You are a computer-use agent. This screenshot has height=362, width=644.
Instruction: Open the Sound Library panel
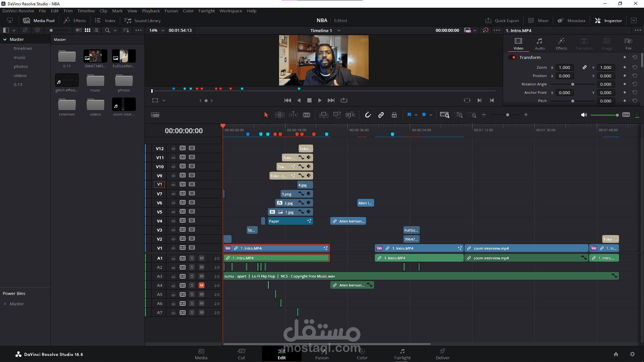[143, 20]
